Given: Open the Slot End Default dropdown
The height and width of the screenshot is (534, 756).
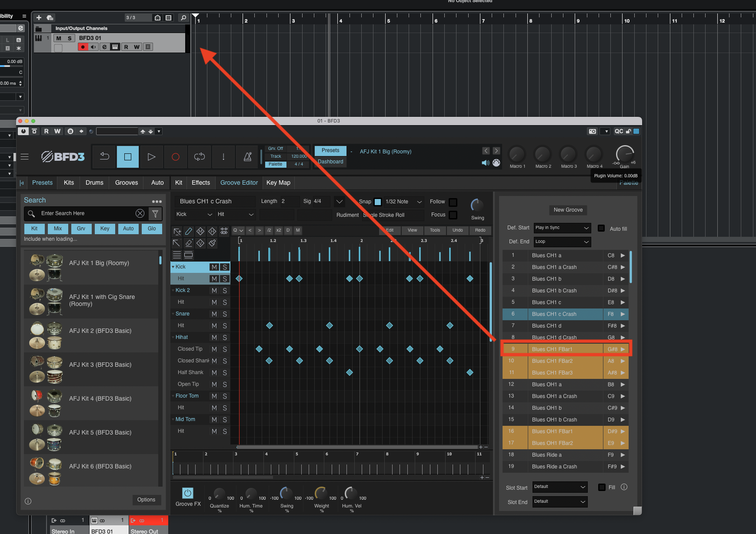Looking at the screenshot, I should tap(560, 501).
